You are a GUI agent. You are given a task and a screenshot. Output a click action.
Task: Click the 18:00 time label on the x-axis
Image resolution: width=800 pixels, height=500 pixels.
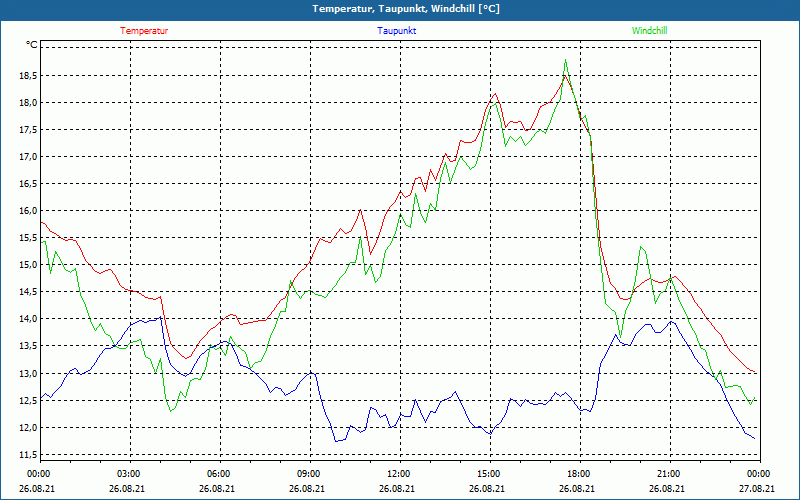580,474
